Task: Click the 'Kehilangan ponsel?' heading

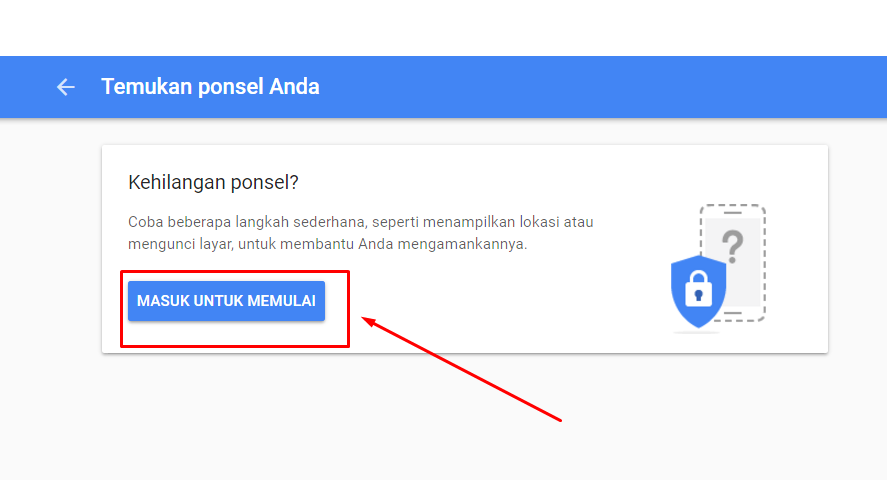Action: tap(213, 183)
